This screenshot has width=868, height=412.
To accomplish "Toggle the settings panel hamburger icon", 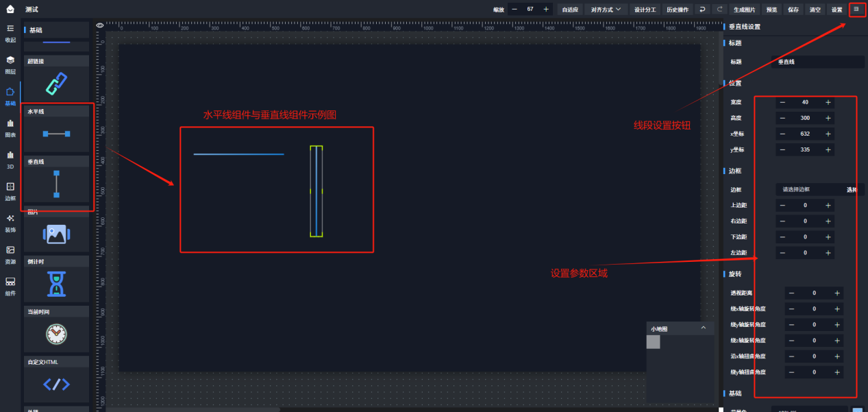I will 856,9.
